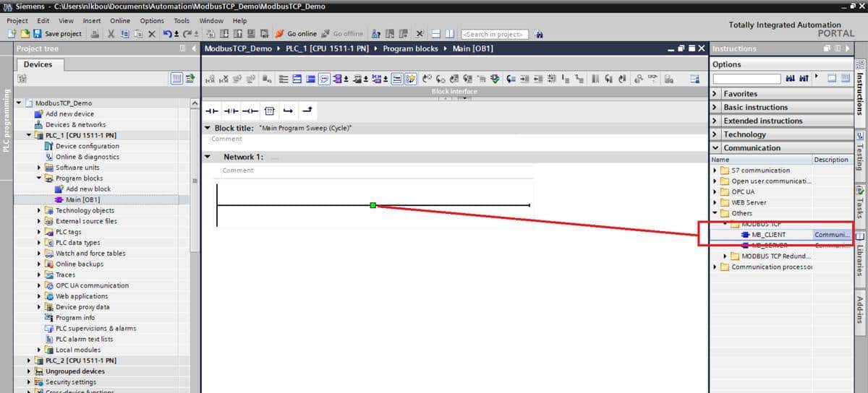This screenshot has width=868, height=393.
Task: Open the Online menu
Action: coord(120,21)
